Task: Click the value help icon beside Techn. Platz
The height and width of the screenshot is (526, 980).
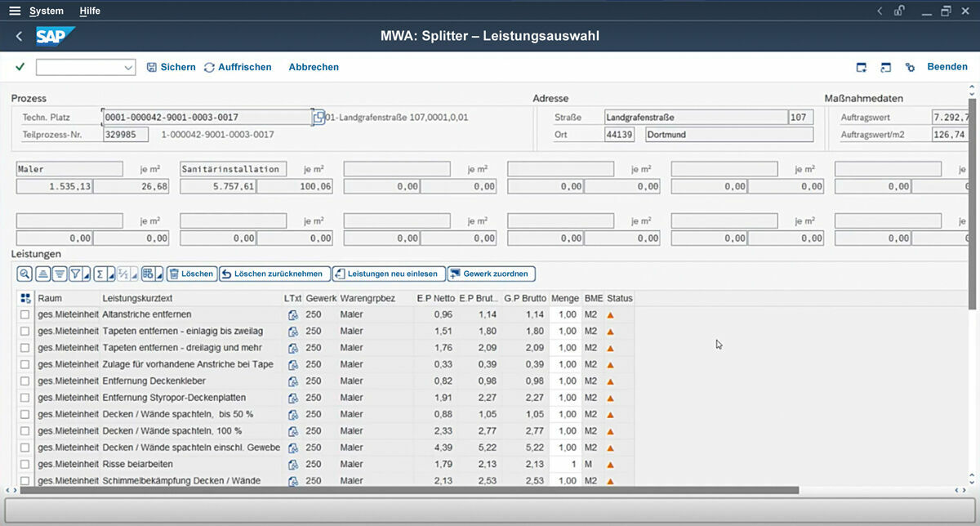Action: pyautogui.click(x=318, y=117)
